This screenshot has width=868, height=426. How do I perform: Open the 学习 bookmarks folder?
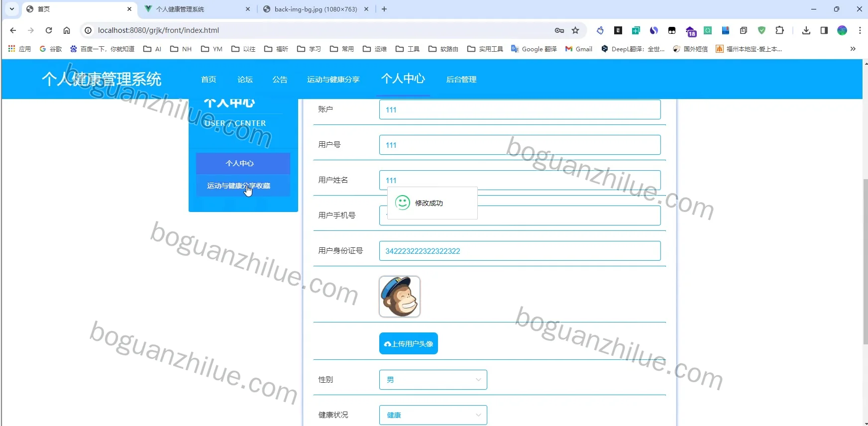pos(309,49)
